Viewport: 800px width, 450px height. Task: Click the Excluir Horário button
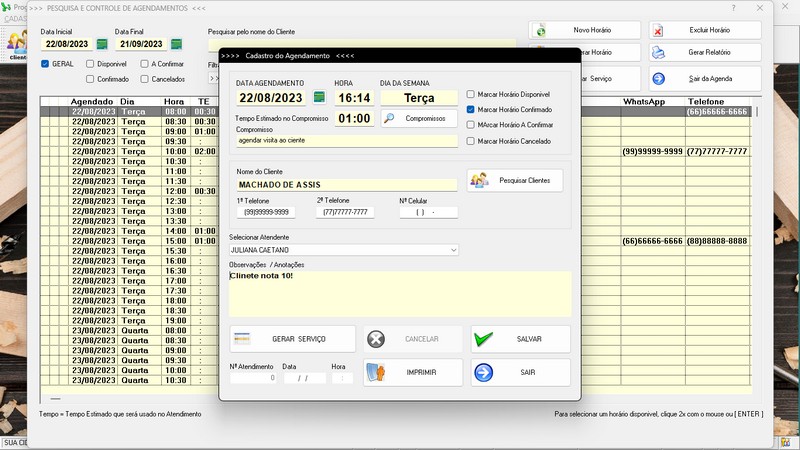click(705, 30)
